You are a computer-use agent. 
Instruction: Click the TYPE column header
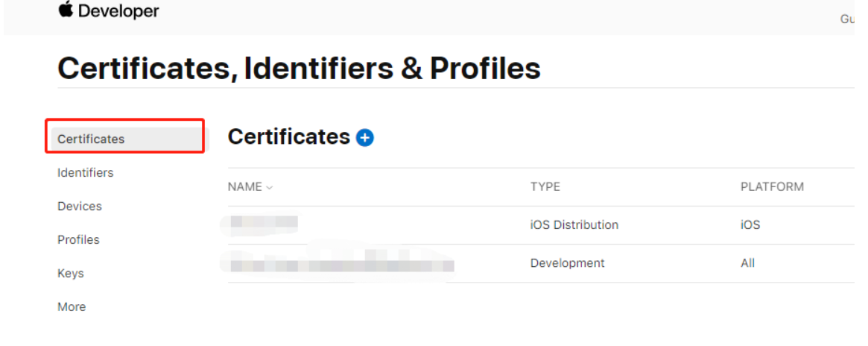pos(545,186)
